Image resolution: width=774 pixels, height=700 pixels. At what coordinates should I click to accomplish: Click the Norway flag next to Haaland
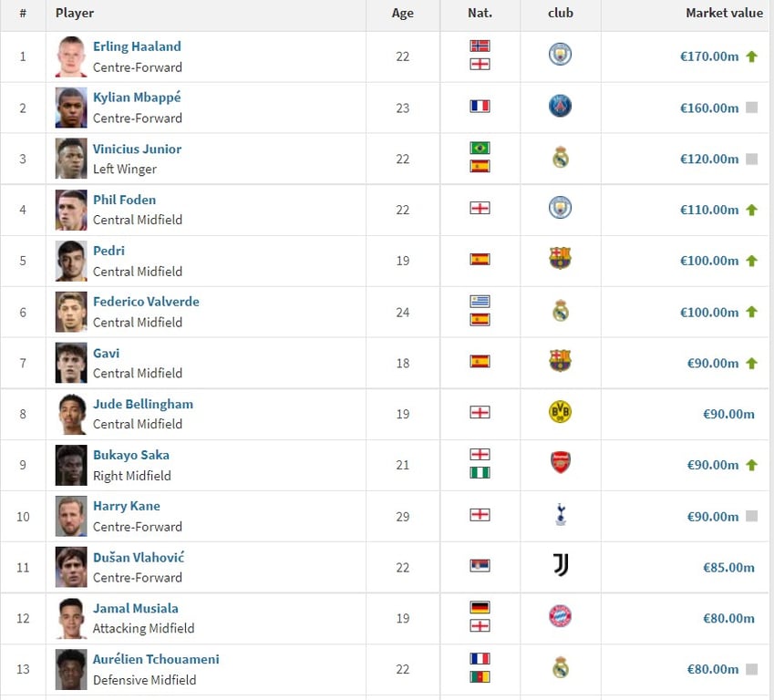(480, 46)
